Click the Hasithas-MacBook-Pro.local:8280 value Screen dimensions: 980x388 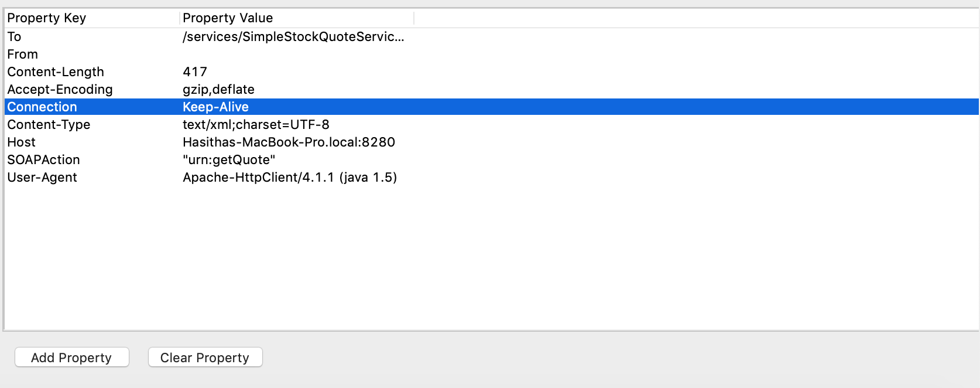[x=289, y=142]
